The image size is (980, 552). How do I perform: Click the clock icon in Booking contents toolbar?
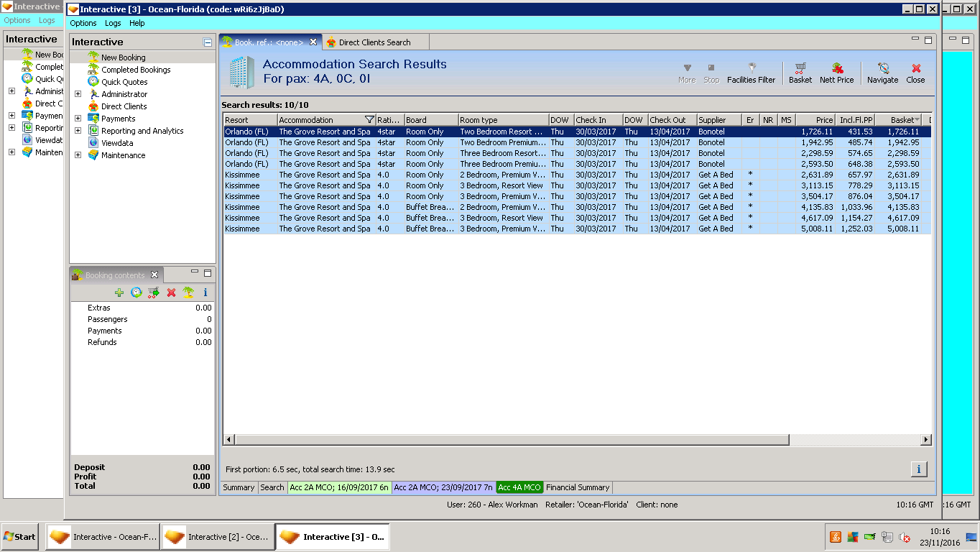(x=137, y=293)
